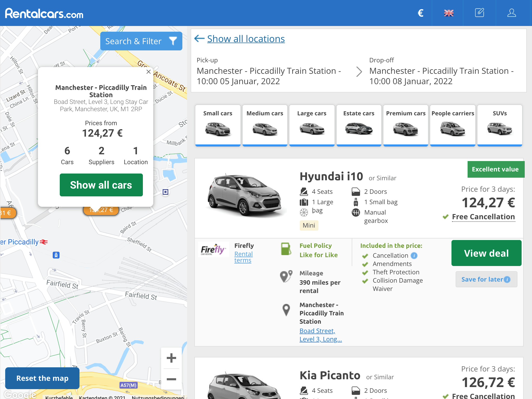The width and height of the screenshot is (532, 399).
Task: Zoom in on the map
Action: point(171,358)
